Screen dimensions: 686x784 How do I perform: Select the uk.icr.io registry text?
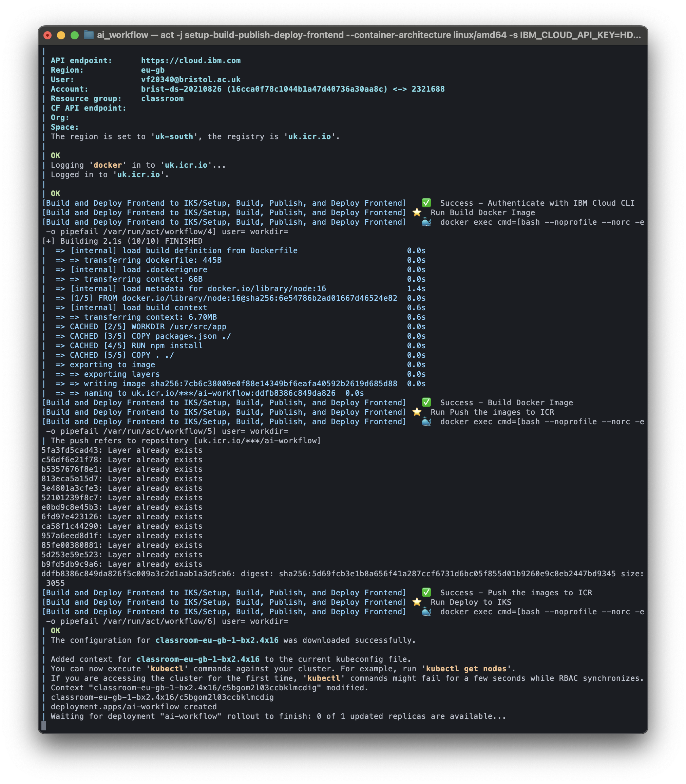click(x=309, y=136)
